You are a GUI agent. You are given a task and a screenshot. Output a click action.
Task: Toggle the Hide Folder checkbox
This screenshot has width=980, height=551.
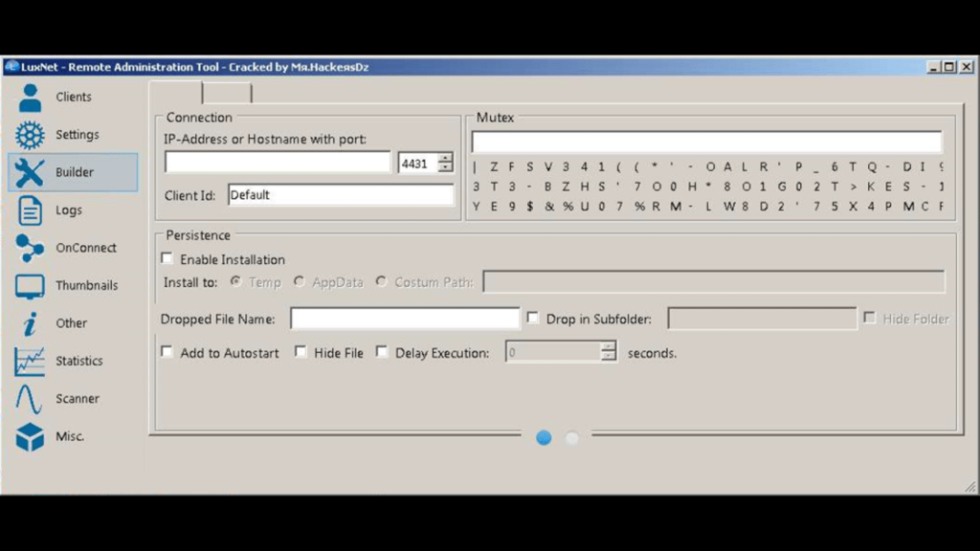click(869, 318)
